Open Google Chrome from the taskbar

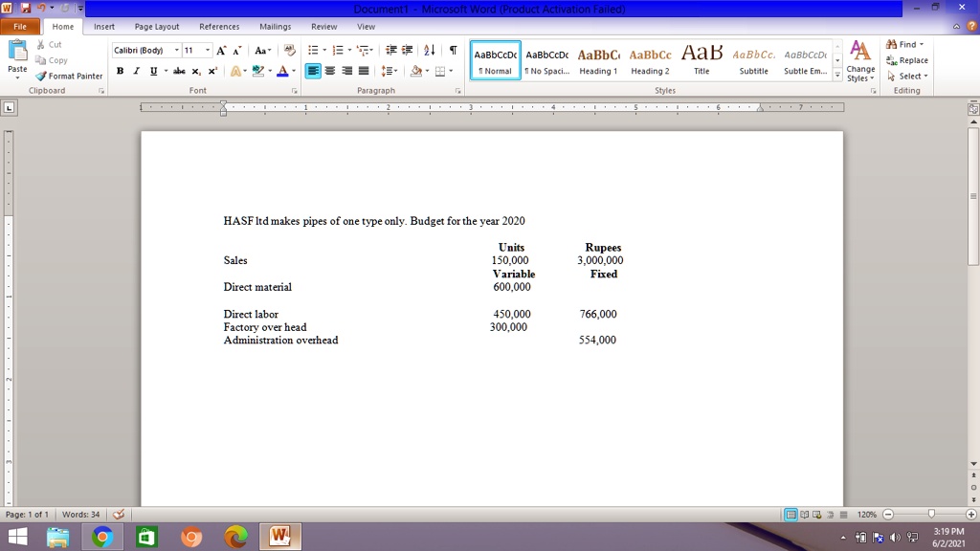[101, 536]
